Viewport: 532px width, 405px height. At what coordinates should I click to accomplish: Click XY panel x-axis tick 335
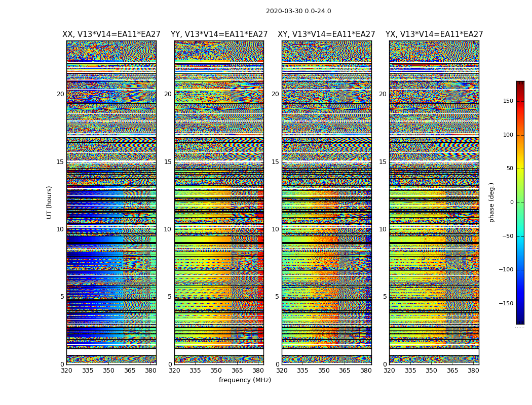pos(302,371)
